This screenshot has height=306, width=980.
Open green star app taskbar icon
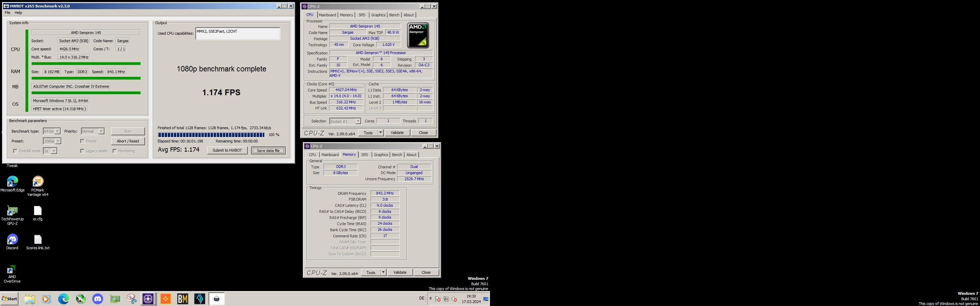tap(81, 299)
